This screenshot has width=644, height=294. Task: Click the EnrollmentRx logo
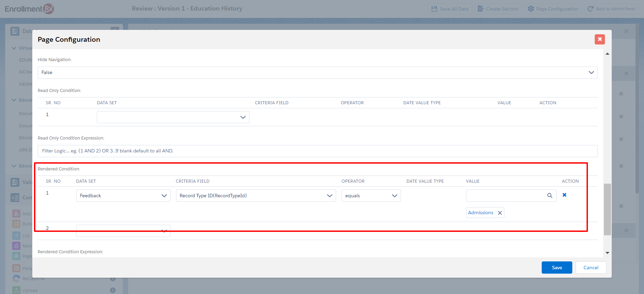coord(29,9)
